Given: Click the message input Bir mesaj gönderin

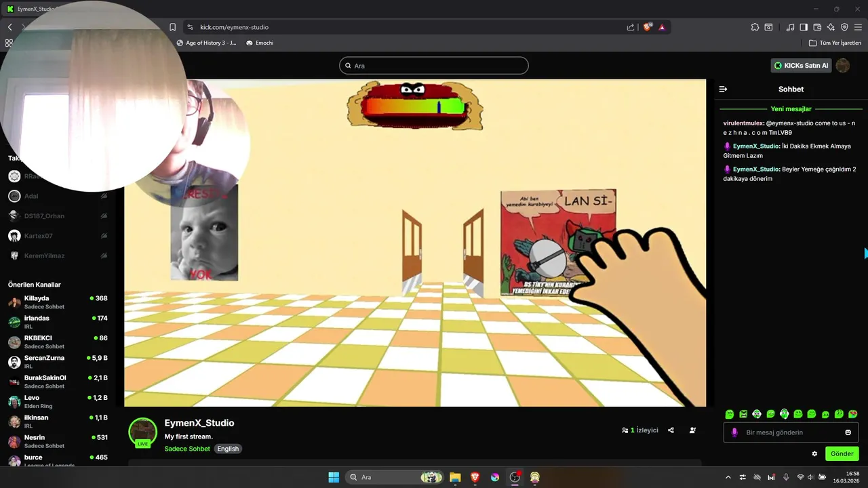Looking at the screenshot, I should [x=791, y=432].
